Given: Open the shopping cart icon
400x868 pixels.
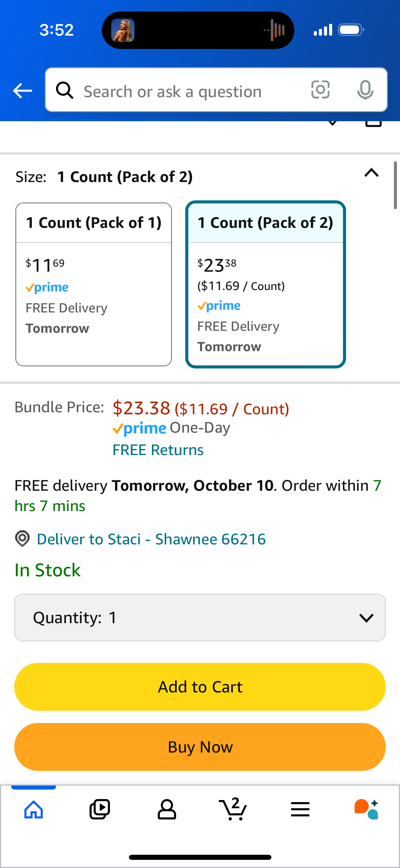Looking at the screenshot, I should click(x=233, y=809).
